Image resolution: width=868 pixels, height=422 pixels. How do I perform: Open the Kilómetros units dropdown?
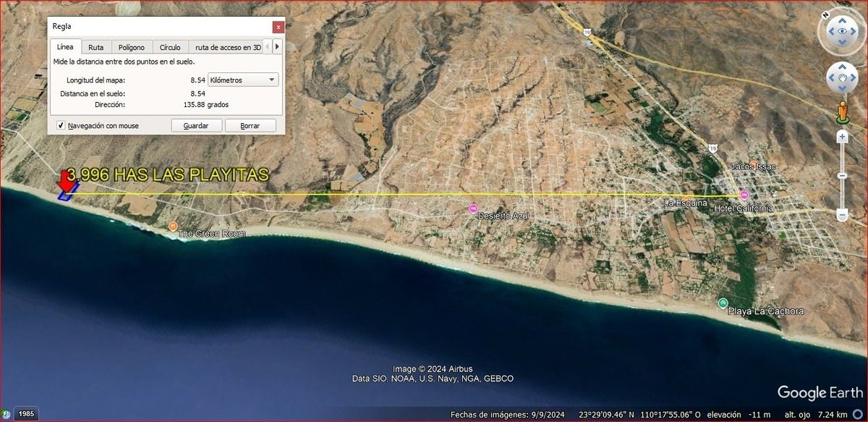tap(243, 80)
